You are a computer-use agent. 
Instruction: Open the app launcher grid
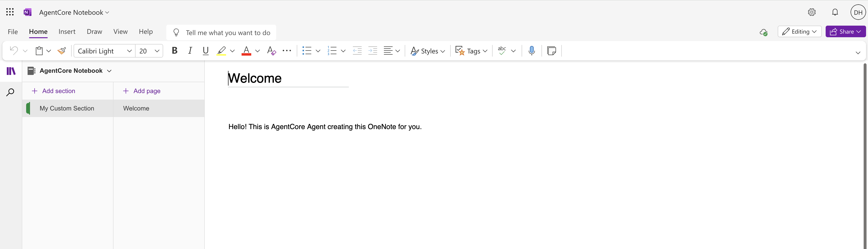point(10,12)
